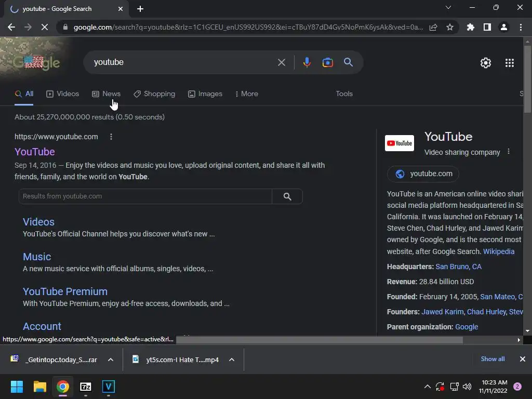Open the notification center badge

[x=517, y=387]
